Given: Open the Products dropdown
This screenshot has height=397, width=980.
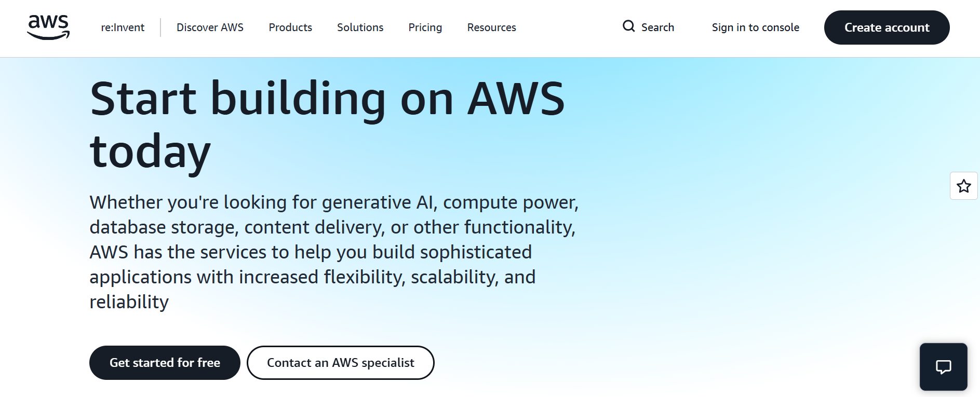Looking at the screenshot, I should pyautogui.click(x=290, y=28).
